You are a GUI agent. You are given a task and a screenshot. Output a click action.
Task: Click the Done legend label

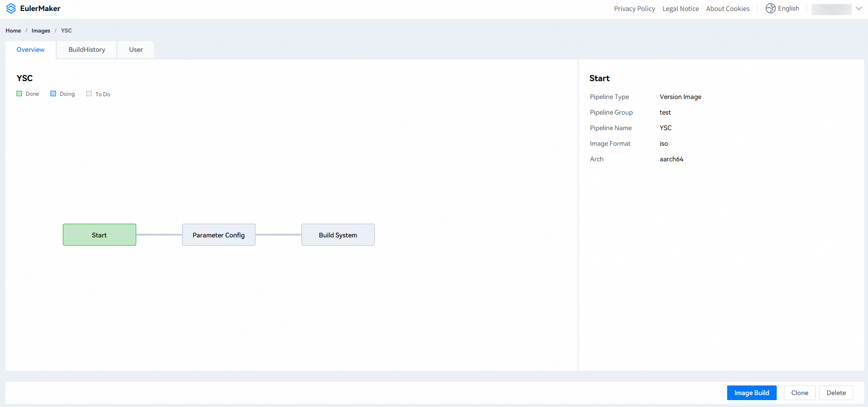click(32, 94)
